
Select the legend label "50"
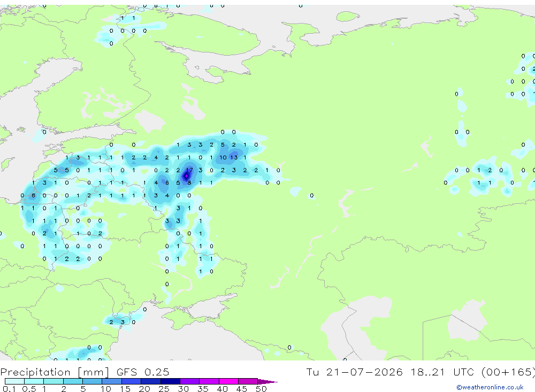(261, 389)
